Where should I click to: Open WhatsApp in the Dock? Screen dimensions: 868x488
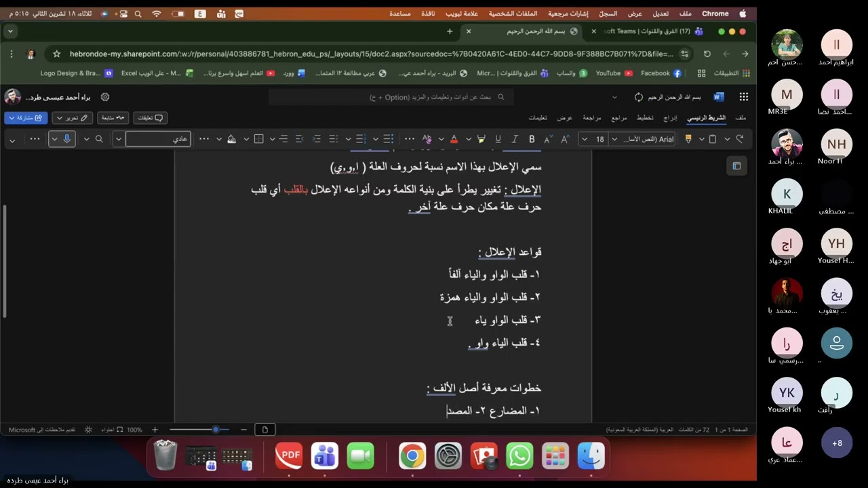(x=519, y=456)
